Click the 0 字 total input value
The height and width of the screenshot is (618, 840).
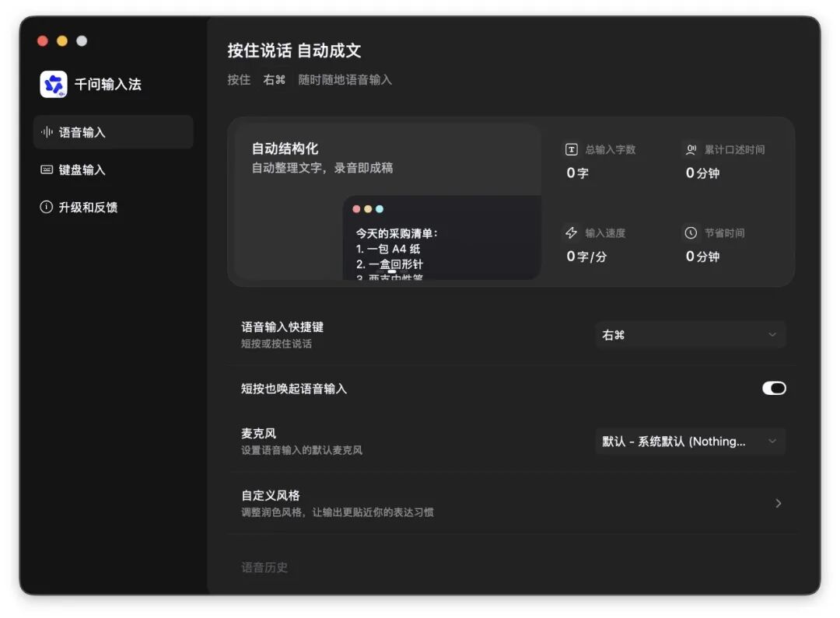[x=577, y=173]
